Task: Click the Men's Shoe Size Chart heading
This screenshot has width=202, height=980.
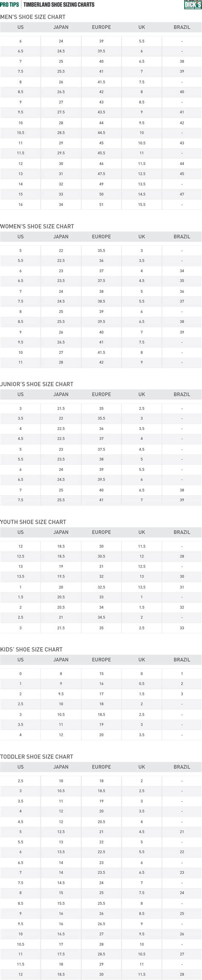Action: pos(33,17)
